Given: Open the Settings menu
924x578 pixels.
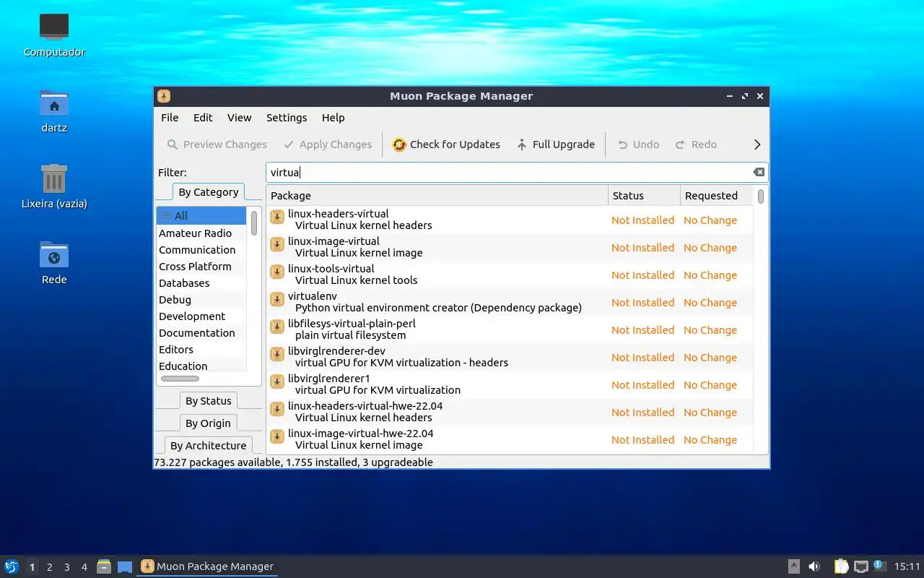Looking at the screenshot, I should tap(287, 118).
